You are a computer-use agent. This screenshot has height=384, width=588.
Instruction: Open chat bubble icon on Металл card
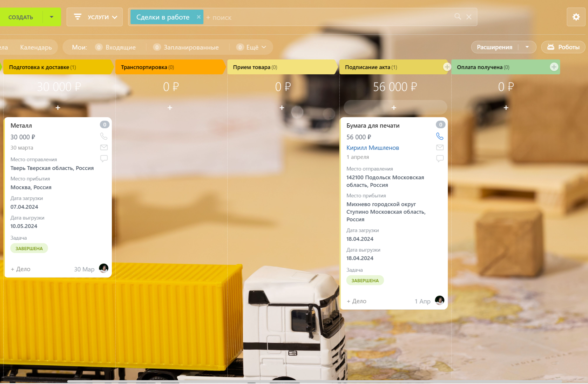(x=104, y=158)
